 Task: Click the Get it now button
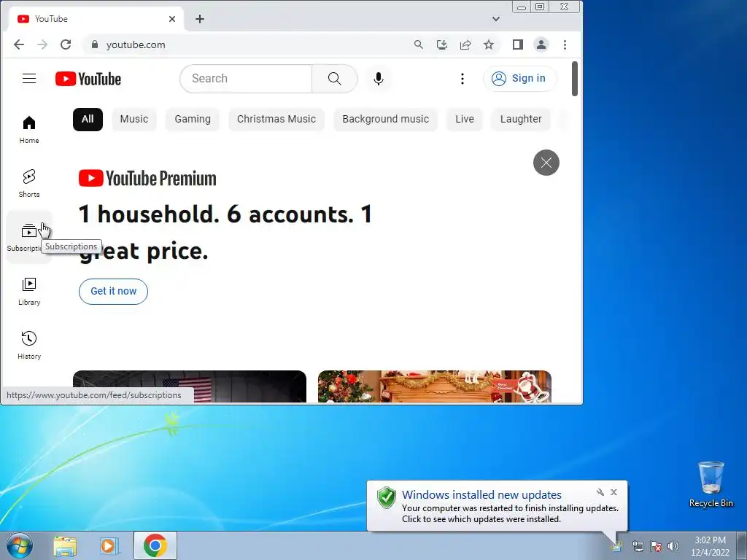pyautogui.click(x=113, y=291)
